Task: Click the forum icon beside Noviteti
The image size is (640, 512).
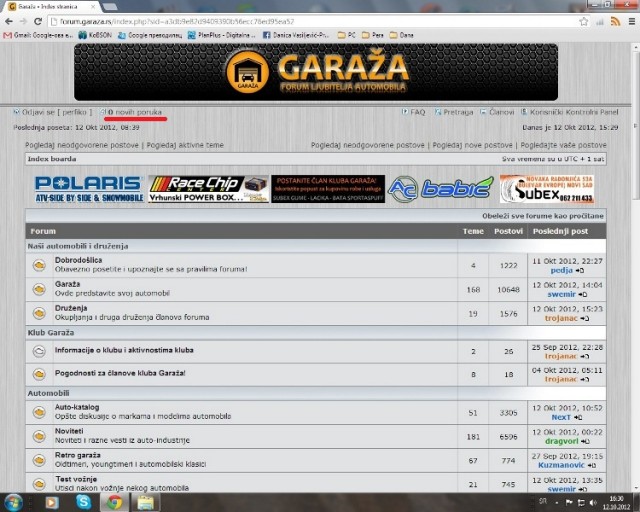Action: [x=39, y=436]
